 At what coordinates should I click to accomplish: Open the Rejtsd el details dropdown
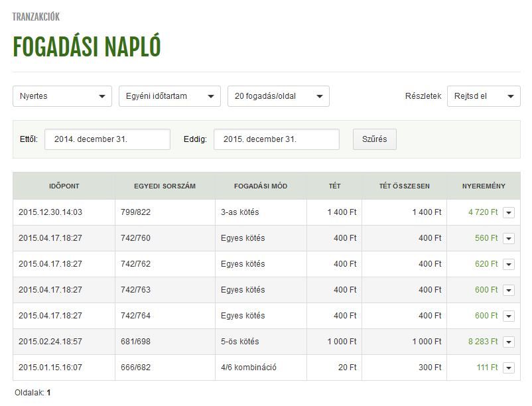pos(484,96)
